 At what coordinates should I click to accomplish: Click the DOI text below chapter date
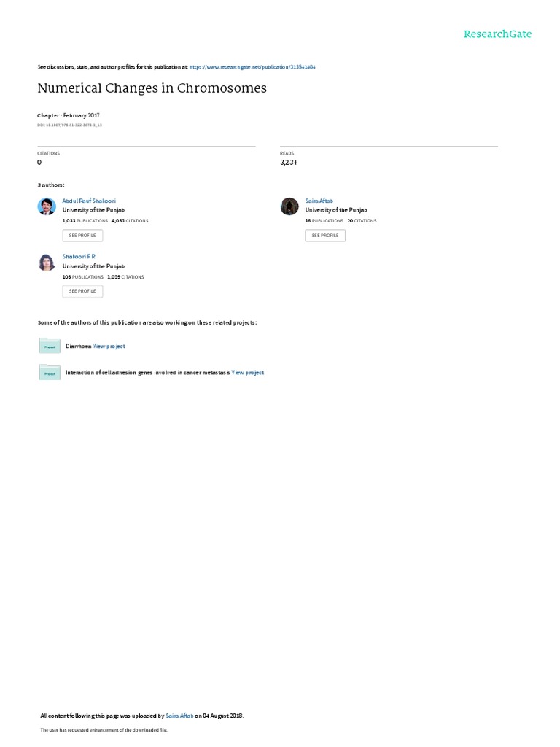click(x=69, y=125)
